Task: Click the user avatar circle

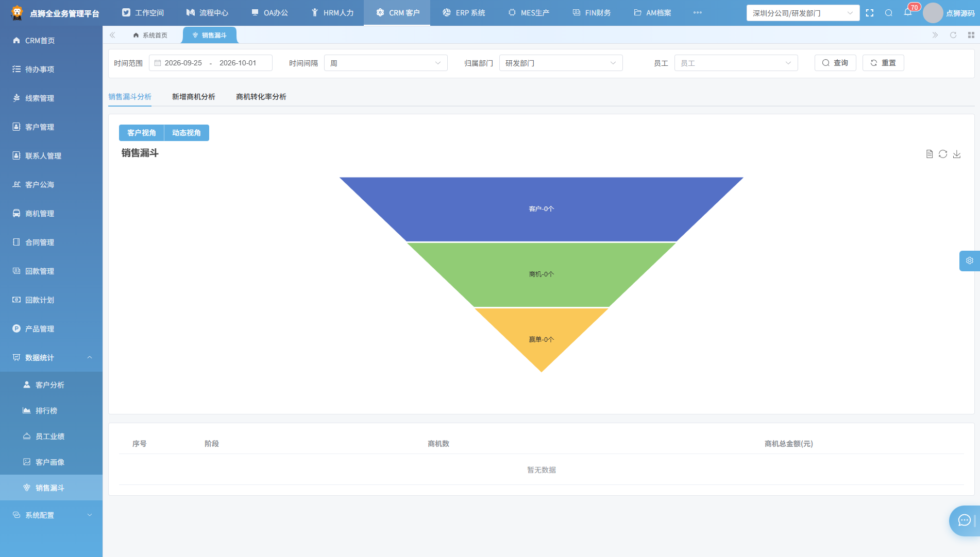Action: [933, 13]
